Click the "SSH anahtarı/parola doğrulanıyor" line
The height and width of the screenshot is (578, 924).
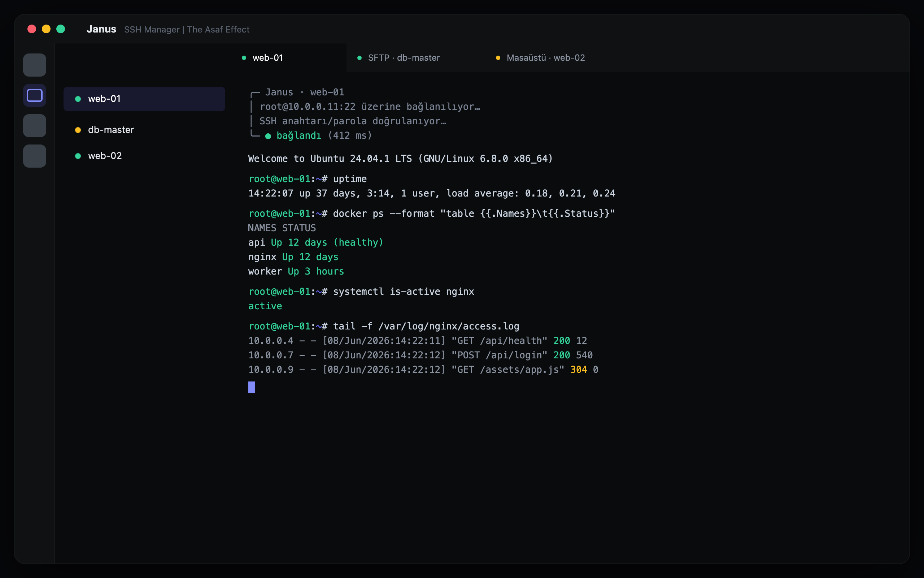[x=352, y=121]
